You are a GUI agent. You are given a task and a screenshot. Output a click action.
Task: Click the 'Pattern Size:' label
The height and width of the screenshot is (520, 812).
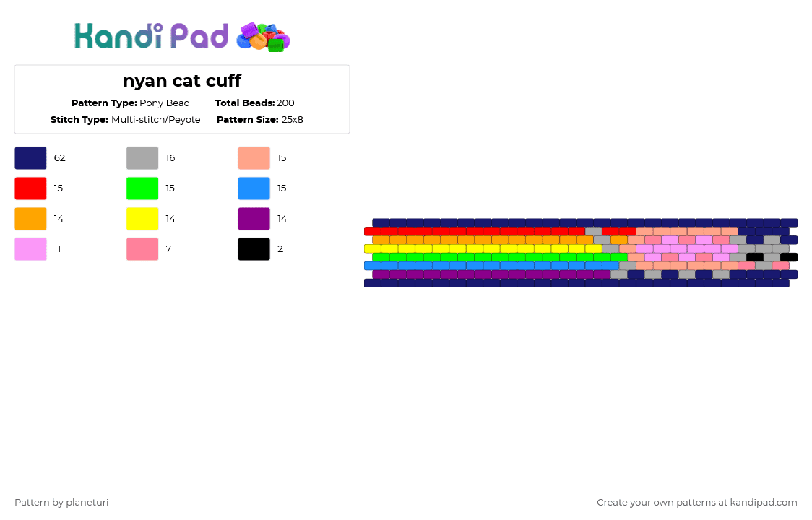(248, 120)
